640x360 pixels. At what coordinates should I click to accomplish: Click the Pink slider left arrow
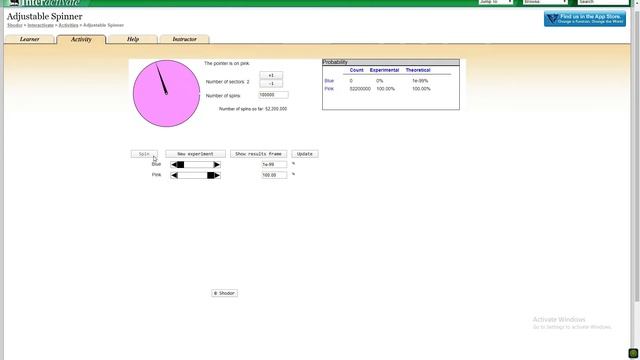pyautogui.click(x=174, y=175)
